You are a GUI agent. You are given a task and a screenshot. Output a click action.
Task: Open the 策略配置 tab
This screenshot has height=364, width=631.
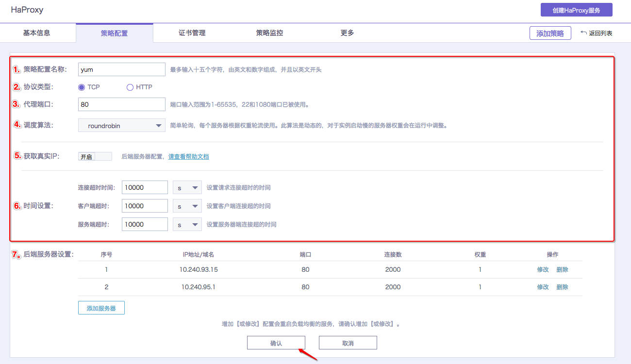pyautogui.click(x=115, y=33)
